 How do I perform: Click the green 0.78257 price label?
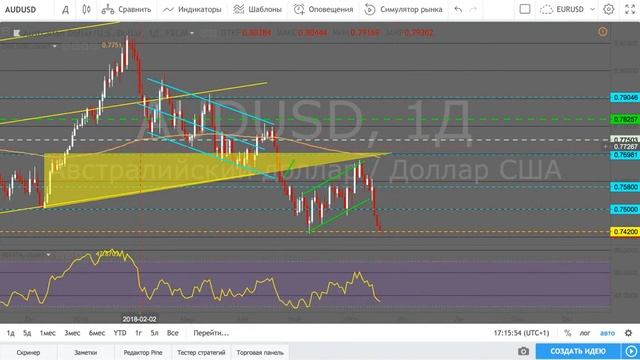coord(625,119)
